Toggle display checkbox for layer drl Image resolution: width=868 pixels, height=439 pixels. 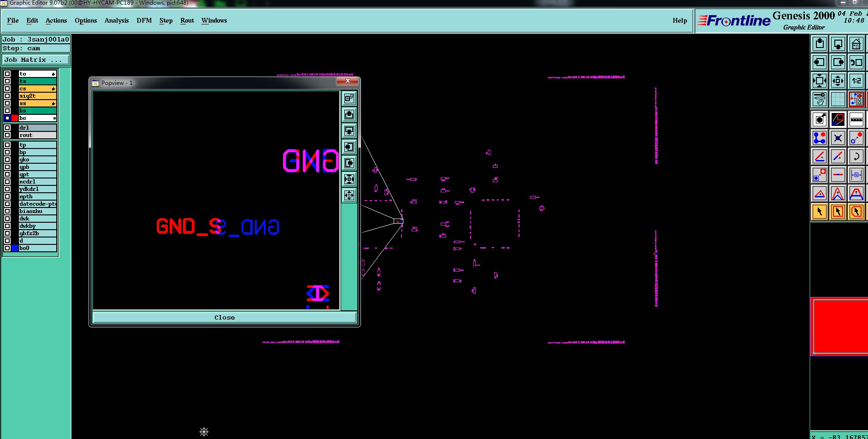[x=7, y=128]
